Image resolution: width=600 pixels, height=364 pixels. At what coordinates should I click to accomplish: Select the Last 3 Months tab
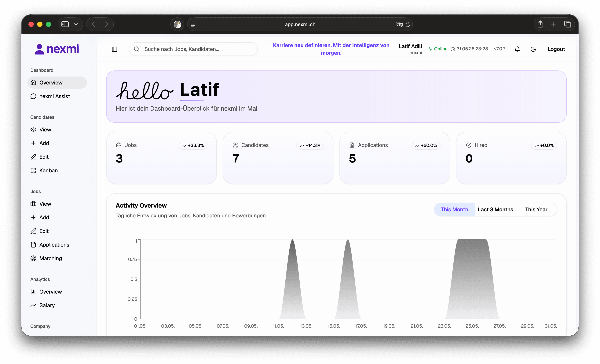[495, 209]
